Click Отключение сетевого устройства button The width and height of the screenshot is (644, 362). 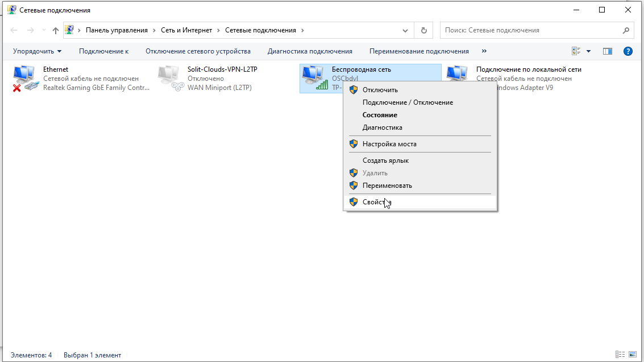pyautogui.click(x=198, y=51)
